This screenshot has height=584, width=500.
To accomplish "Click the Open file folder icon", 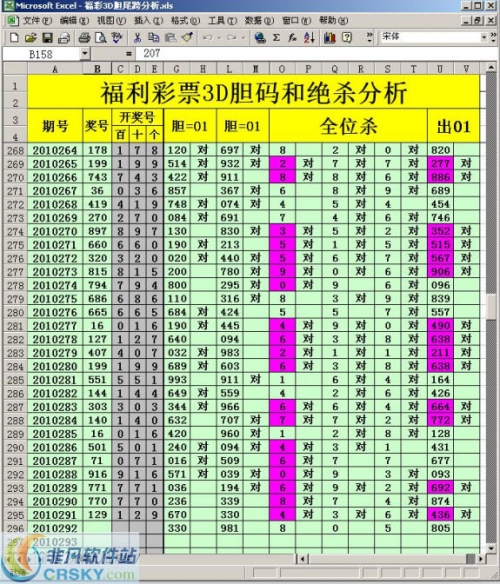I will 31,38.
